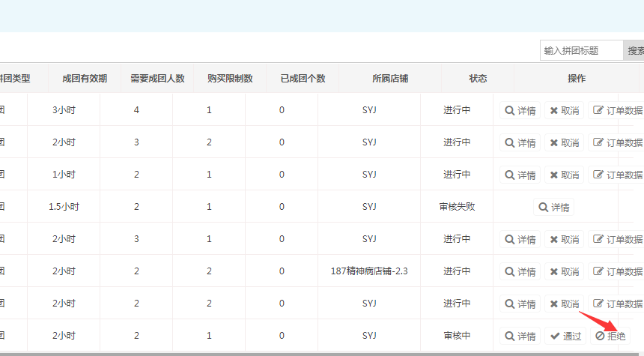The image size is (644, 356).
Task: Click 详情 in the 审核失败 row
Action: click(553, 208)
